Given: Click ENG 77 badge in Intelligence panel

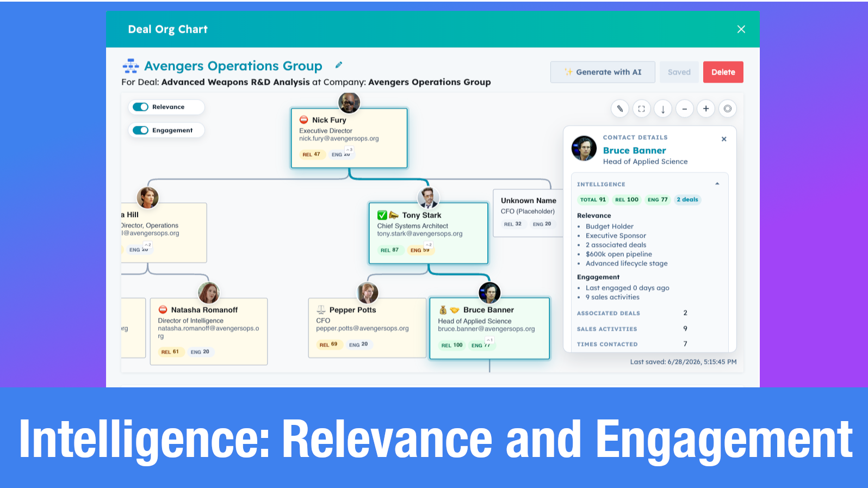Looking at the screenshot, I should [658, 200].
